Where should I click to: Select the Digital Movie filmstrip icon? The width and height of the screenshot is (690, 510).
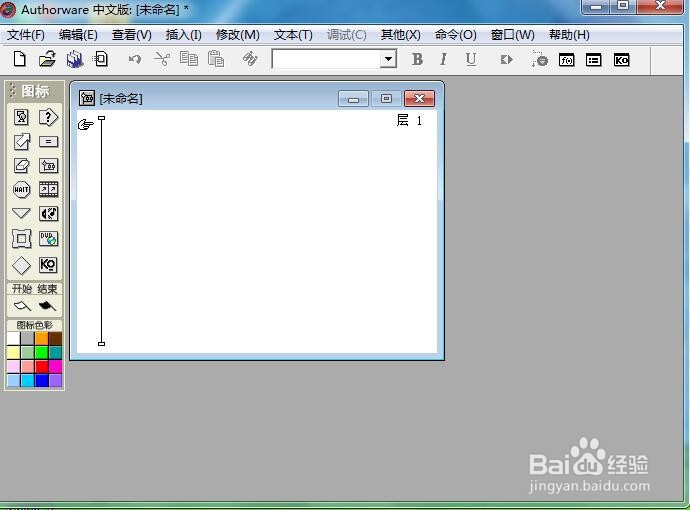point(48,190)
